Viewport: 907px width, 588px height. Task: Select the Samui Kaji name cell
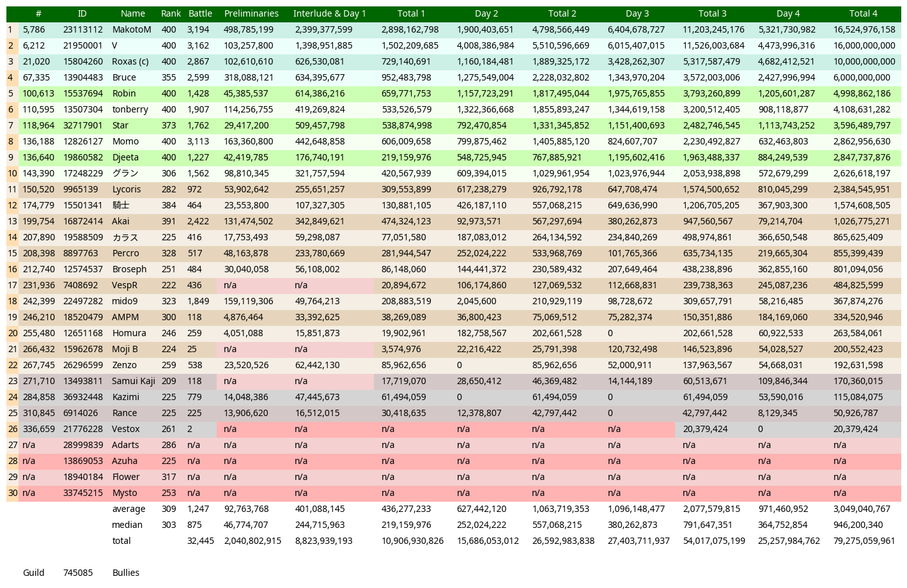134,381
